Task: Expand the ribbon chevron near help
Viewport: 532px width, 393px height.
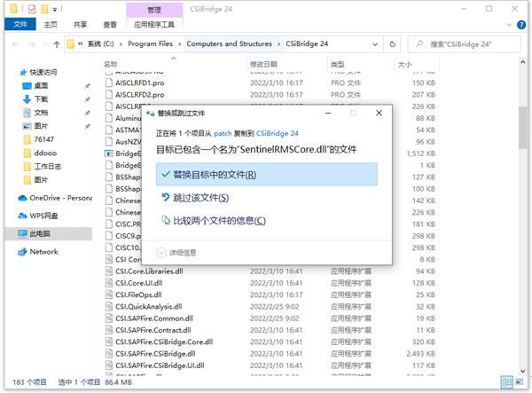Action: pos(509,25)
